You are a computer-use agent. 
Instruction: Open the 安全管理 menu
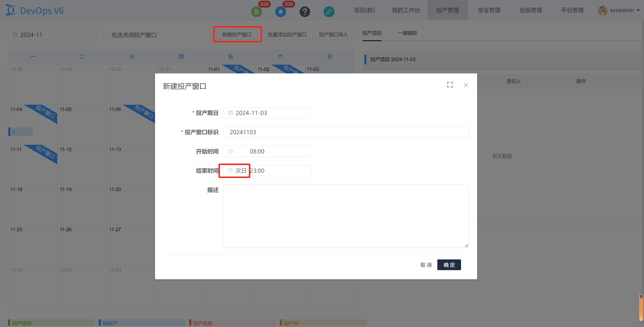point(489,10)
